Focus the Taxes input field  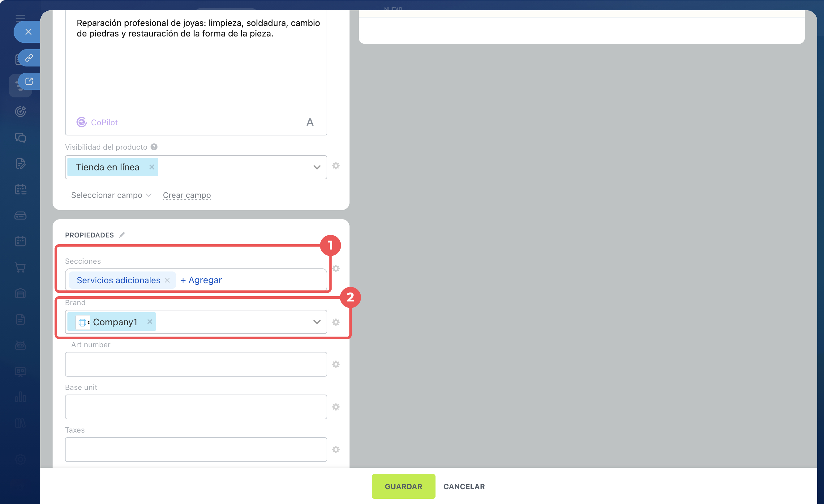pyautogui.click(x=196, y=450)
